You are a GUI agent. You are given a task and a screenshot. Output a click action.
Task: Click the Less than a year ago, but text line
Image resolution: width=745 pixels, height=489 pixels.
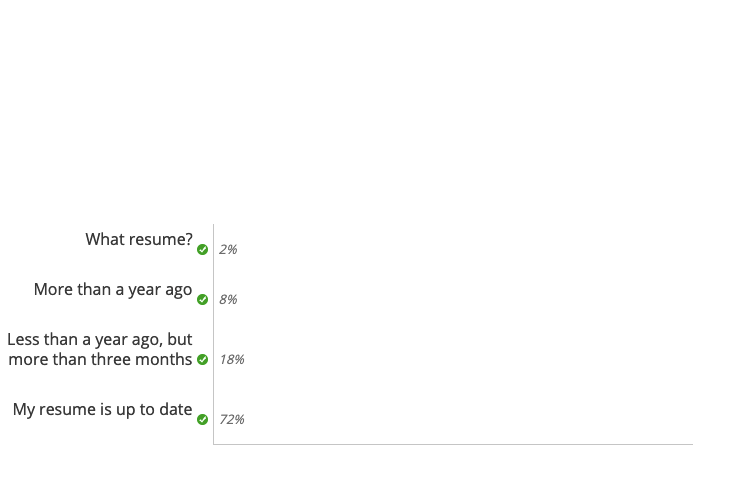(99, 339)
